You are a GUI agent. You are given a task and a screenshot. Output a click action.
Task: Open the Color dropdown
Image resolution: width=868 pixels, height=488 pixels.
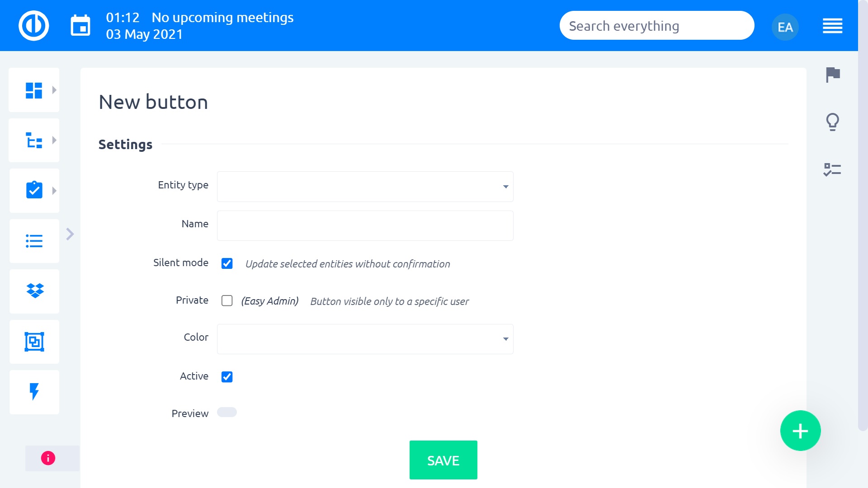point(365,339)
